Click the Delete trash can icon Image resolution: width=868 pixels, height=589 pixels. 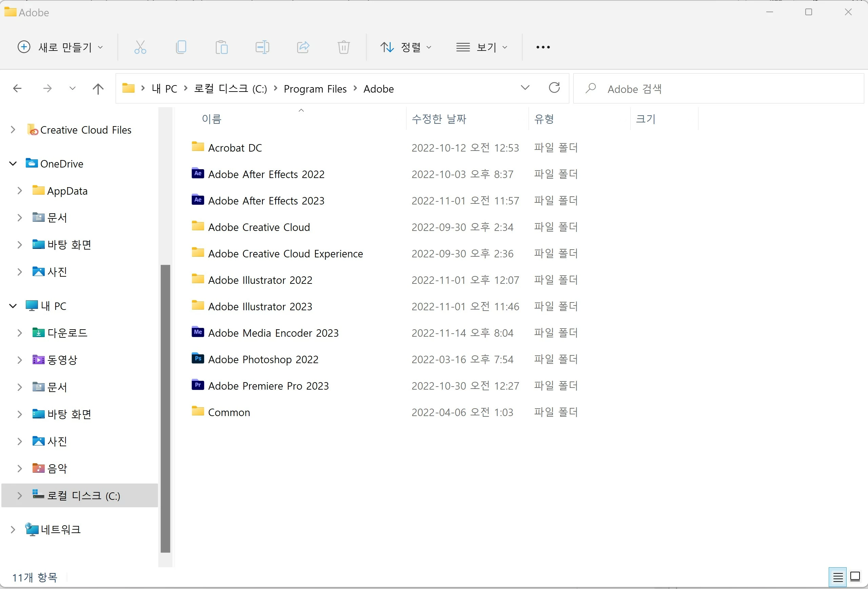coord(343,47)
